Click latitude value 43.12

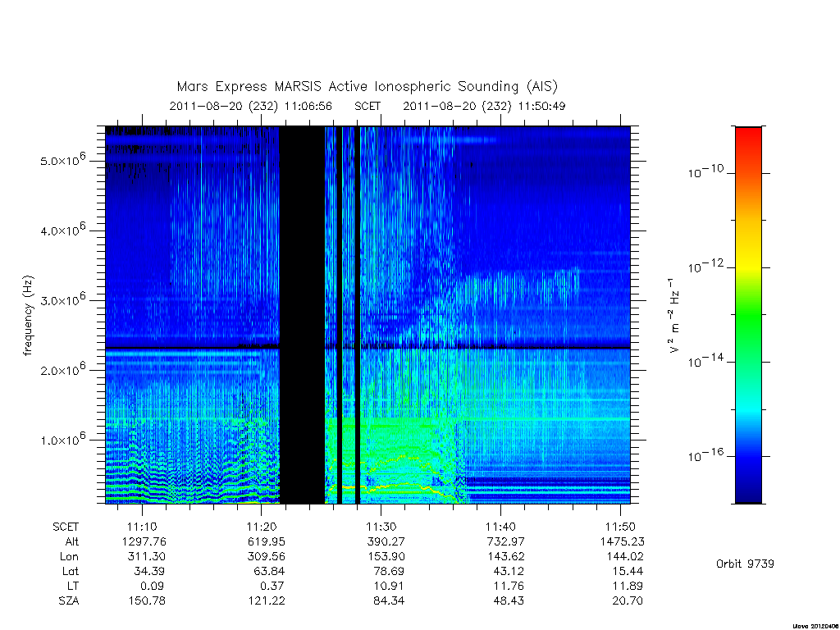508,571
